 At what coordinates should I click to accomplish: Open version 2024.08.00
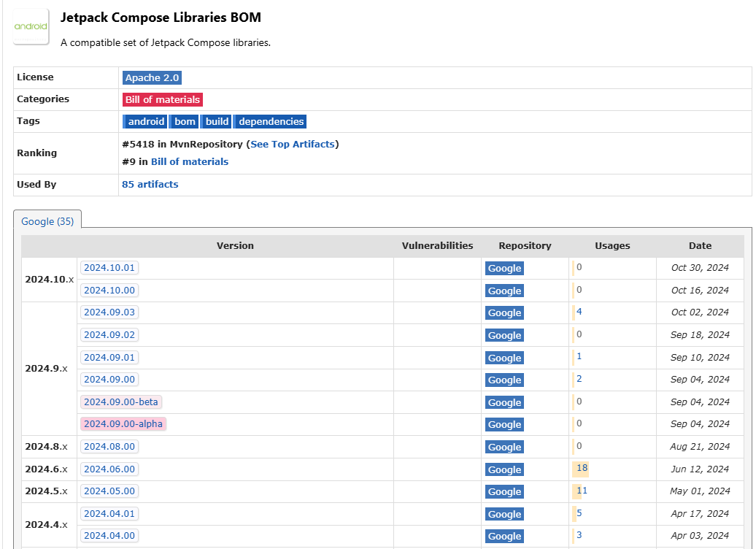(x=109, y=446)
